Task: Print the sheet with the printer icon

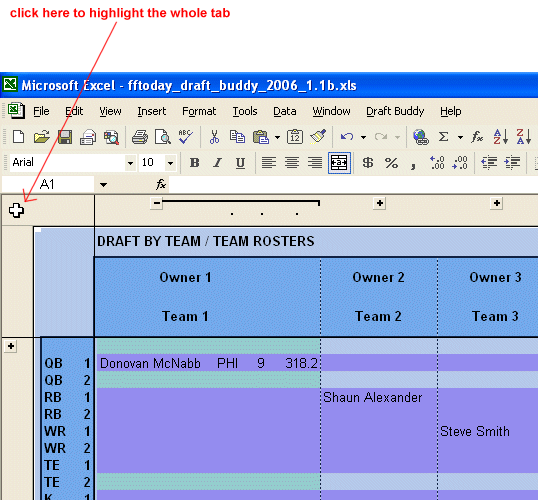Action: pyautogui.click(x=140, y=137)
